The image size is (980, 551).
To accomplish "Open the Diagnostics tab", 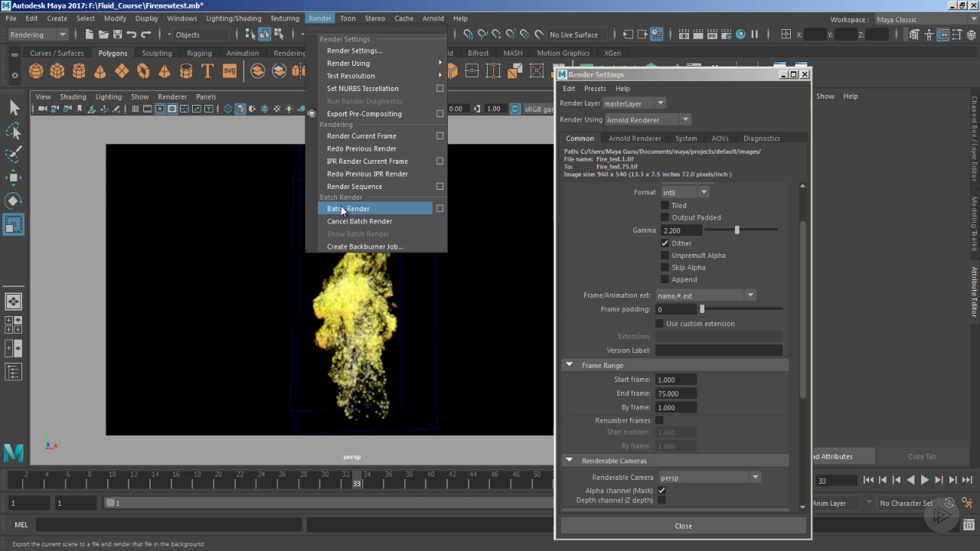I will [762, 139].
